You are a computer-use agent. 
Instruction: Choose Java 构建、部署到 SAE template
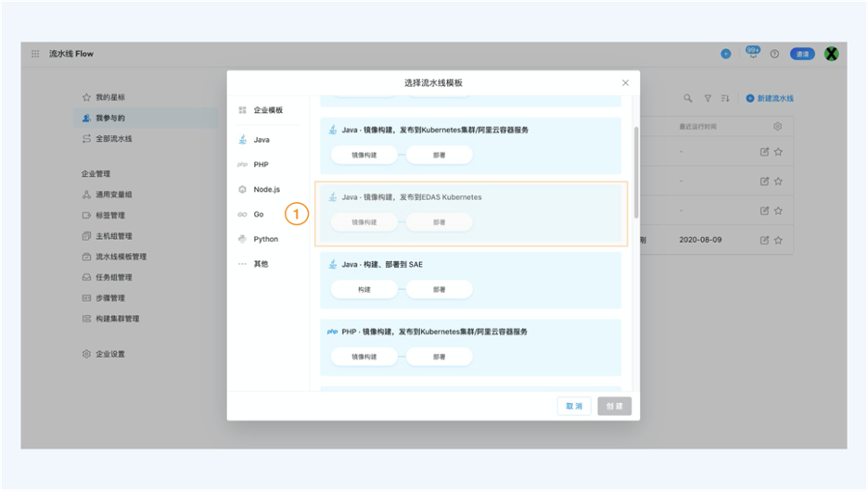pos(470,281)
